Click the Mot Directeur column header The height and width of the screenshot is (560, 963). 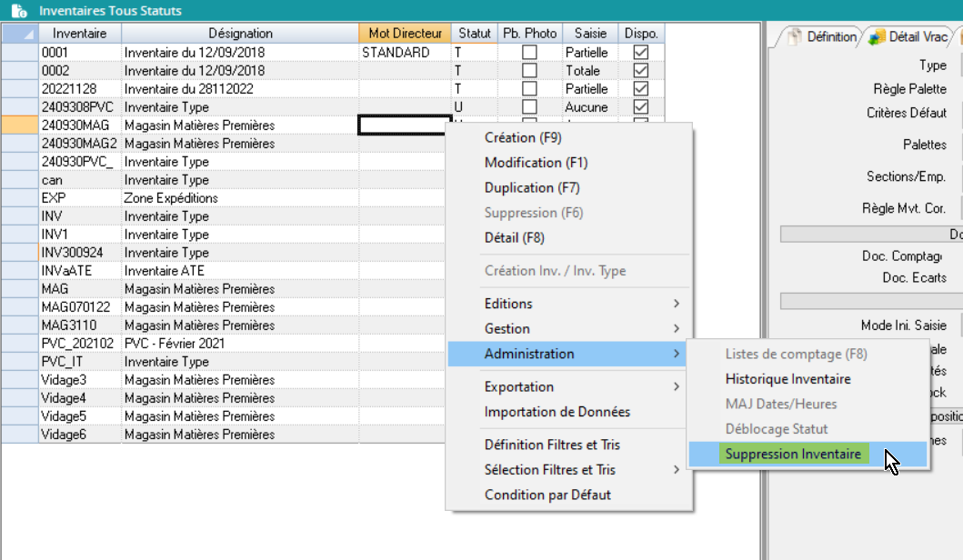pyautogui.click(x=405, y=34)
